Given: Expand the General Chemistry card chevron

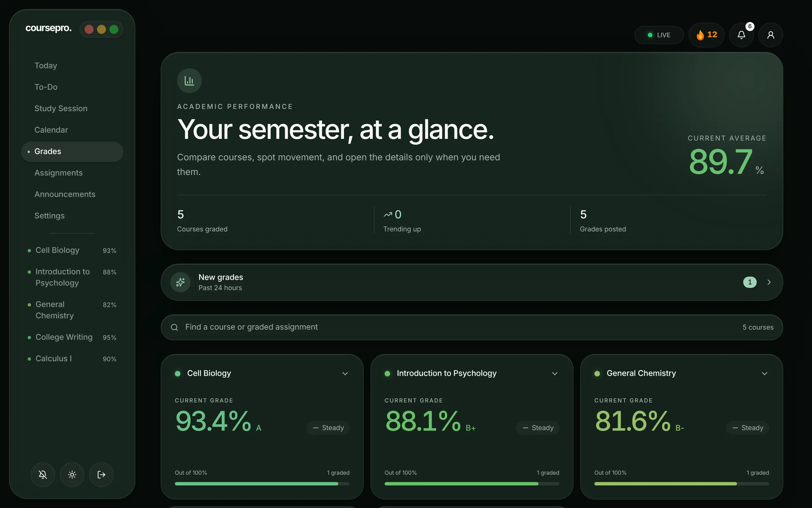Looking at the screenshot, I should tap(764, 374).
